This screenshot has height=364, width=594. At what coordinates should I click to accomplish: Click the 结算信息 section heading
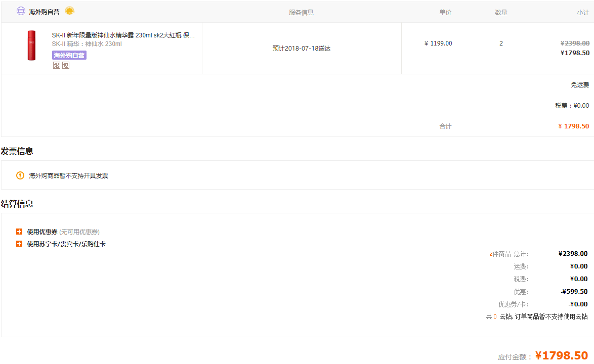coord(17,204)
